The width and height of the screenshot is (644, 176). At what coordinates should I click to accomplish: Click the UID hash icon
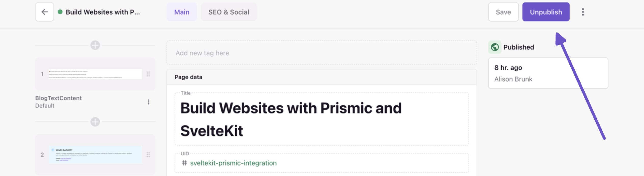click(184, 163)
